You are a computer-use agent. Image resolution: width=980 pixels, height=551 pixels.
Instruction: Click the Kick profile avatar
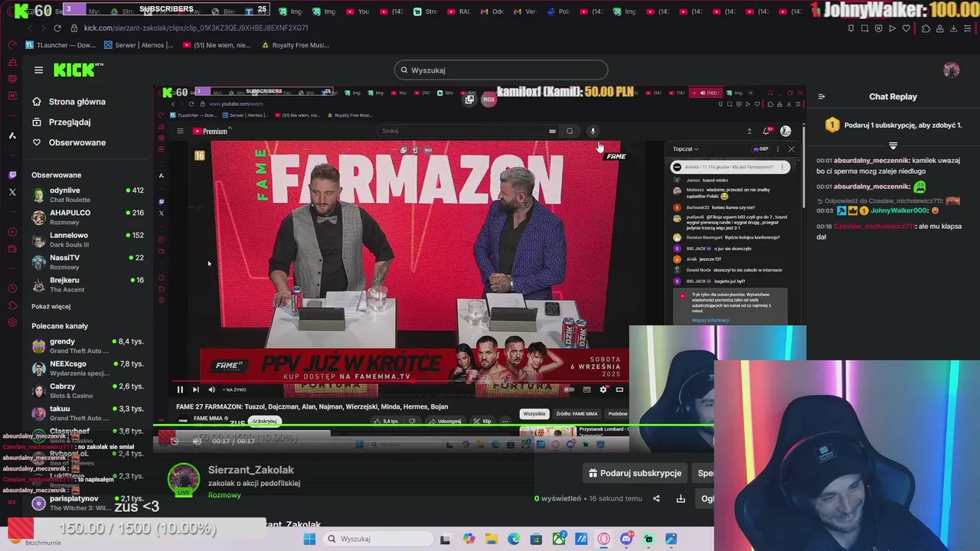(x=951, y=70)
